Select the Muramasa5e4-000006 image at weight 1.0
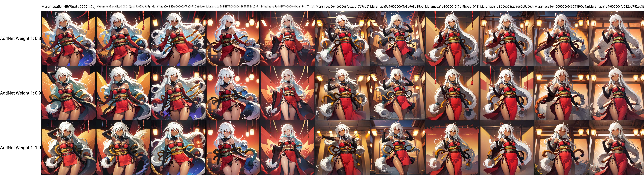 (x=397, y=148)
